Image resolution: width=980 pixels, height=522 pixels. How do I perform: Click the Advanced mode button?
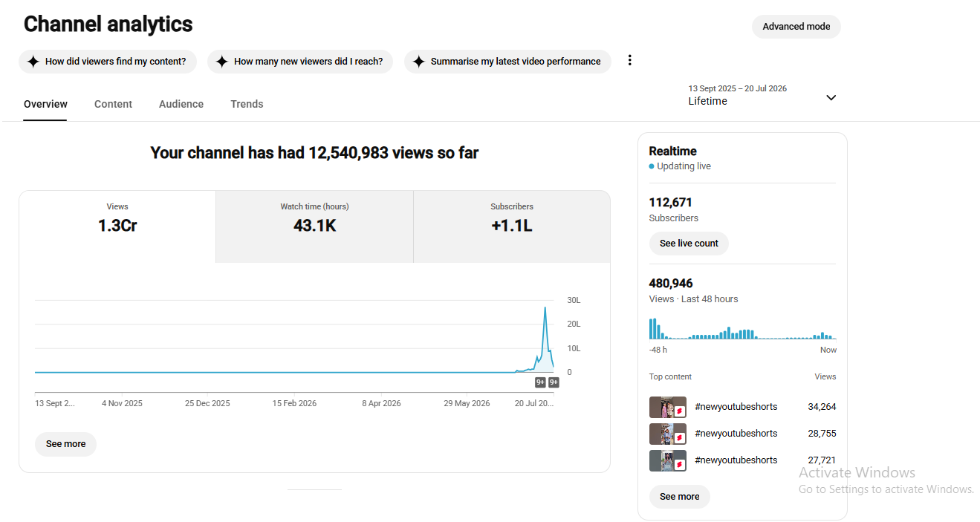point(796,27)
